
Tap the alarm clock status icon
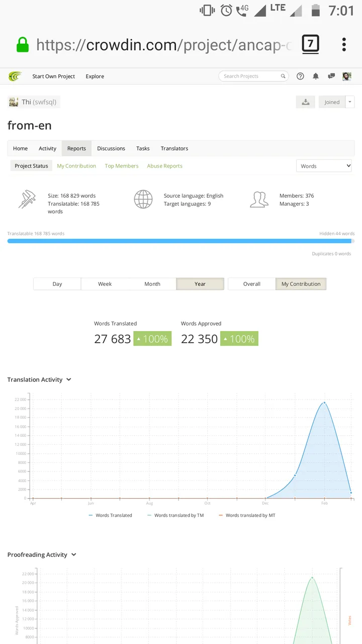coord(226,10)
